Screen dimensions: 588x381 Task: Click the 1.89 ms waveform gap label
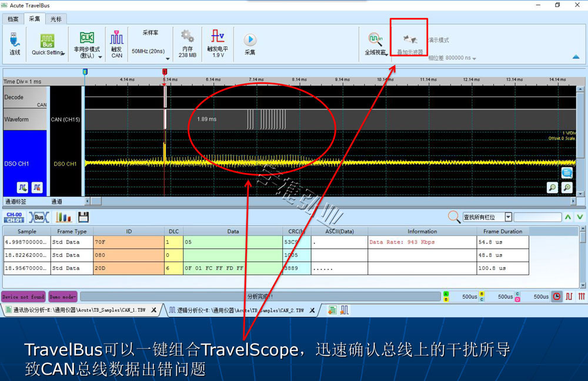click(207, 119)
